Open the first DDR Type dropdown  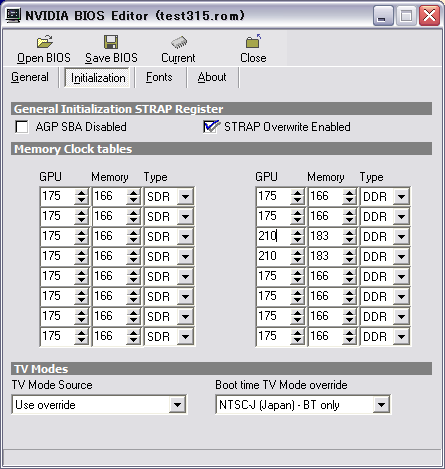point(401,197)
